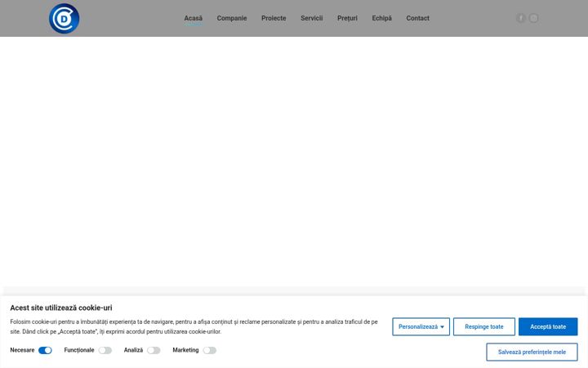Open the Proiecte menu item
Viewport: 588px width, 368px height.
(x=274, y=18)
